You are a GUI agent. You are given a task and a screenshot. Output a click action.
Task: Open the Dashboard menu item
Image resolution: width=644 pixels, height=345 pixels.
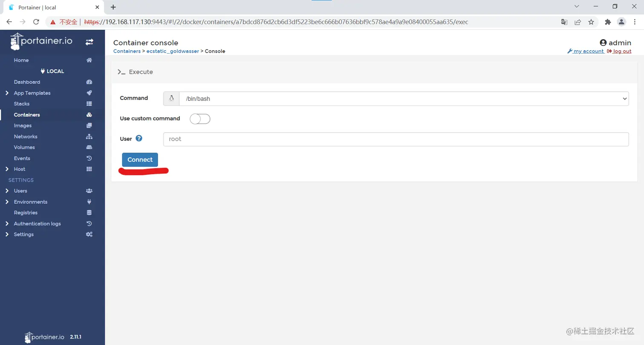(27, 82)
